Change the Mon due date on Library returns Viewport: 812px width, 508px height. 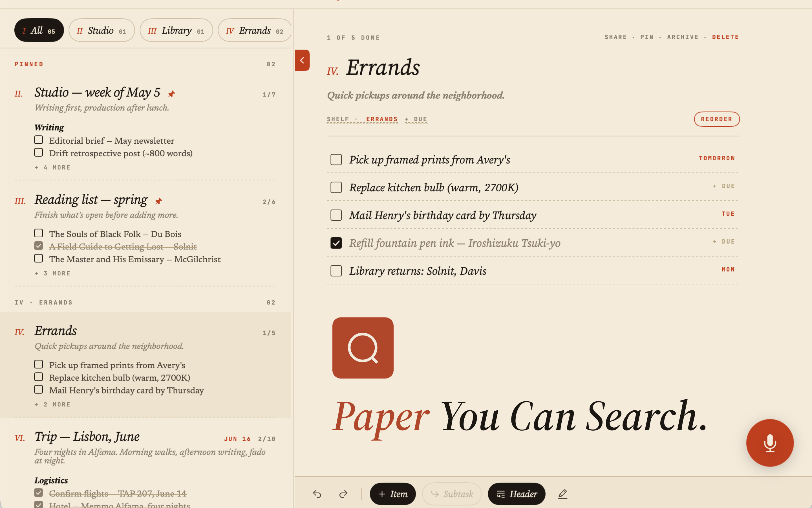tap(728, 270)
